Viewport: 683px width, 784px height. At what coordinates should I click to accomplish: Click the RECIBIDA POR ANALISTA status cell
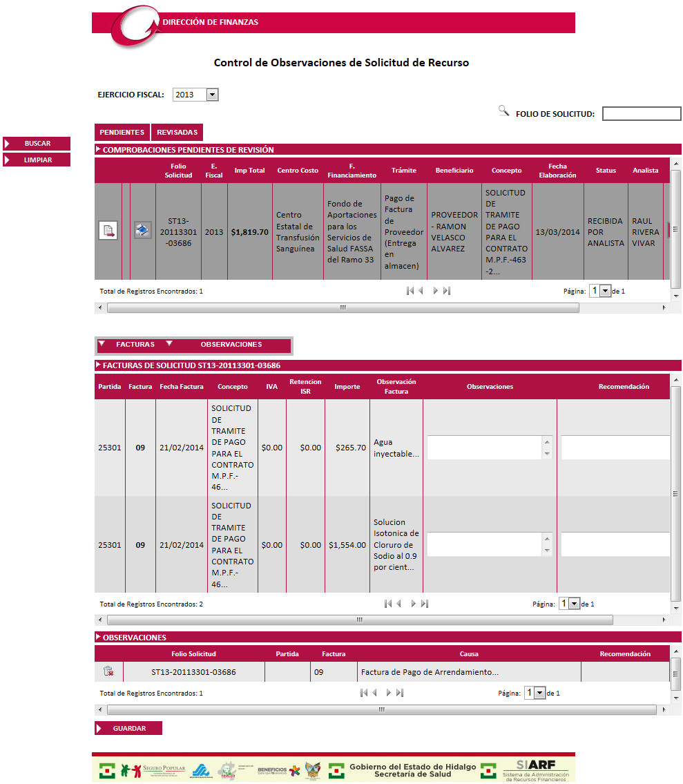point(606,232)
